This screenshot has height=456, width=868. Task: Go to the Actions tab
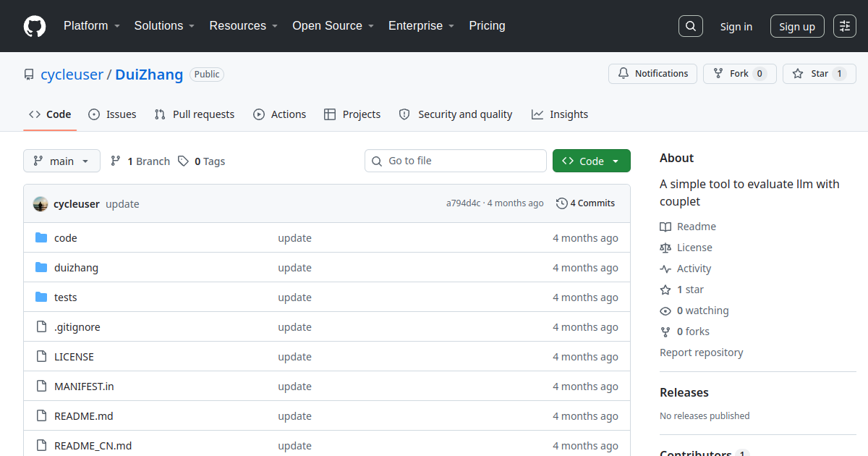[x=280, y=114]
